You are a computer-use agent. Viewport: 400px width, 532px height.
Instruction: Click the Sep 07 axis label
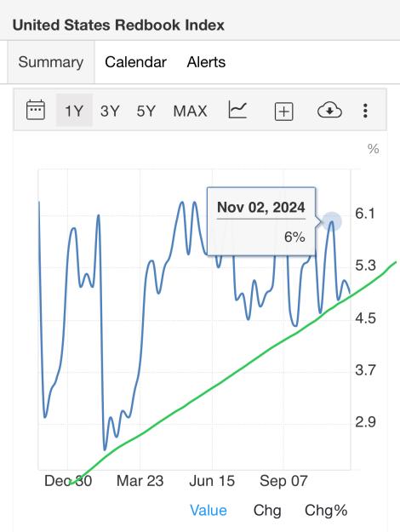(x=283, y=481)
